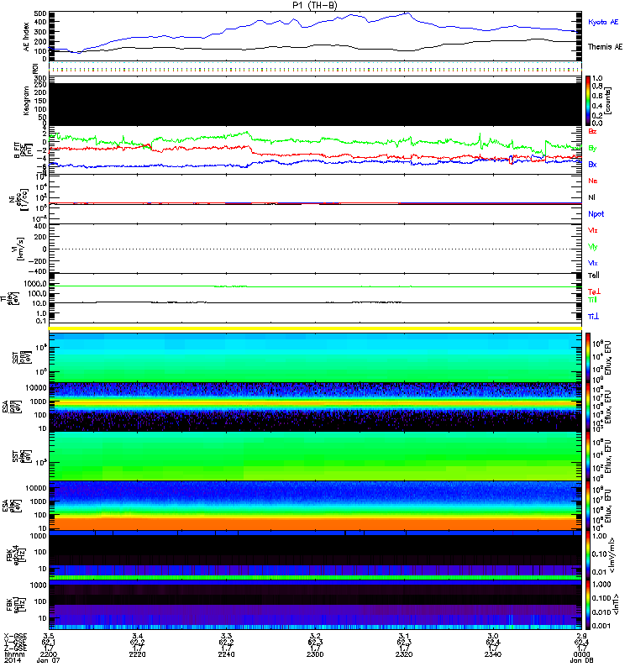
Task: Click the dotted zero line in Vi panel
Action: (x=316, y=249)
